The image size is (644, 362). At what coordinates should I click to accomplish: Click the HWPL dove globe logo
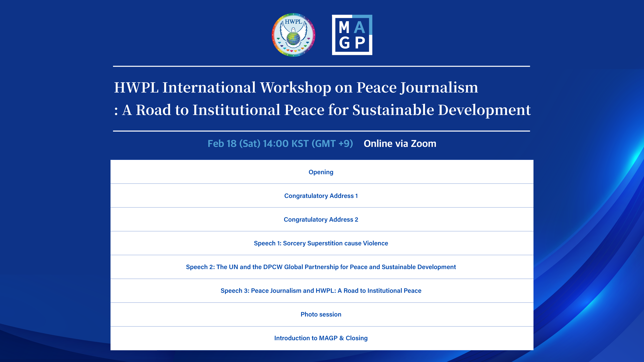[x=293, y=35]
